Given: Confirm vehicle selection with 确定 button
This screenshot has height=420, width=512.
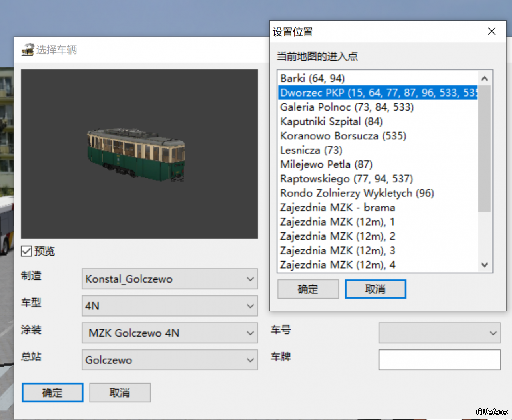Looking at the screenshot, I should pyautogui.click(x=52, y=393).
